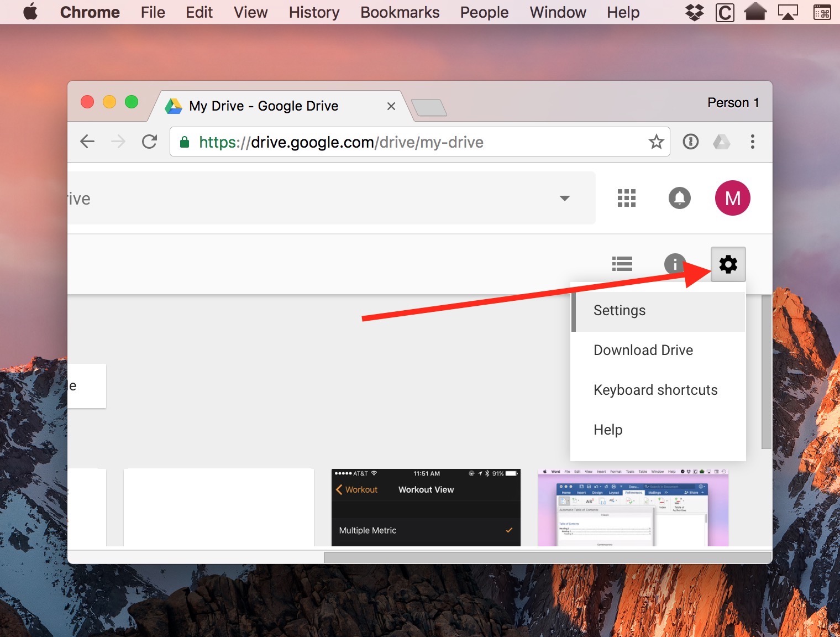Open the History menu
Viewport: 840px width, 637px height.
(x=314, y=12)
